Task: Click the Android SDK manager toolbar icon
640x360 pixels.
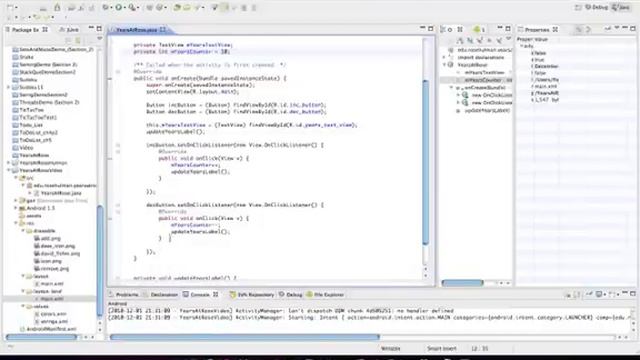Action: [57, 7]
